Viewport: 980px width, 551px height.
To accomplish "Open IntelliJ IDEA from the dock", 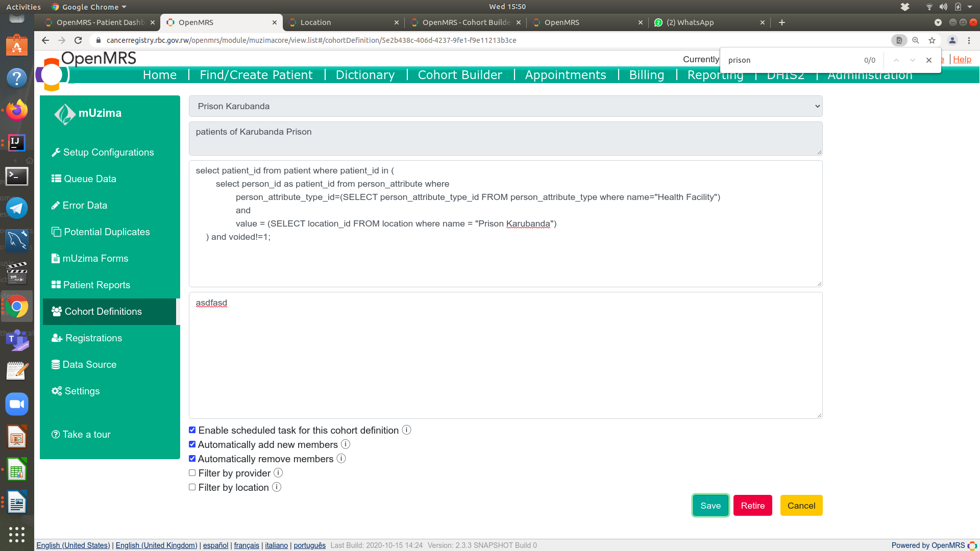I will point(17,143).
